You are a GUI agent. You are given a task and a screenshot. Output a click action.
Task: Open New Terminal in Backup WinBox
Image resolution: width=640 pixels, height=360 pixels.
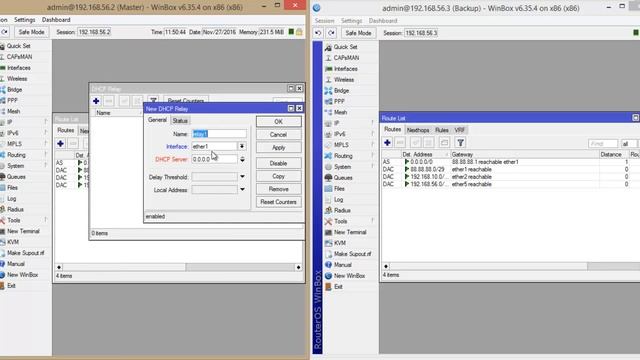pyautogui.click(x=350, y=232)
